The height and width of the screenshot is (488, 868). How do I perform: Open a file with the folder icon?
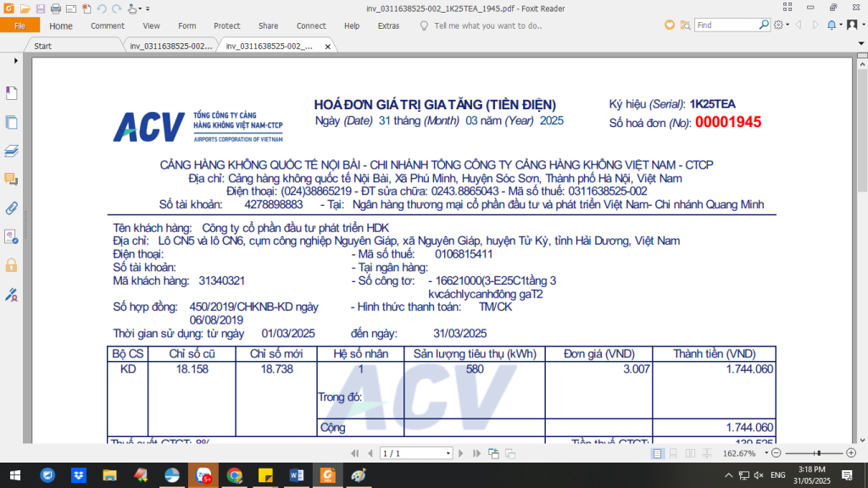pos(25,8)
